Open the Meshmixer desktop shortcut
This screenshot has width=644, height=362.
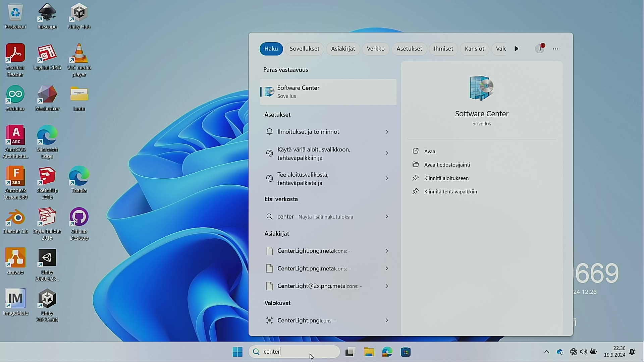pos(47,98)
